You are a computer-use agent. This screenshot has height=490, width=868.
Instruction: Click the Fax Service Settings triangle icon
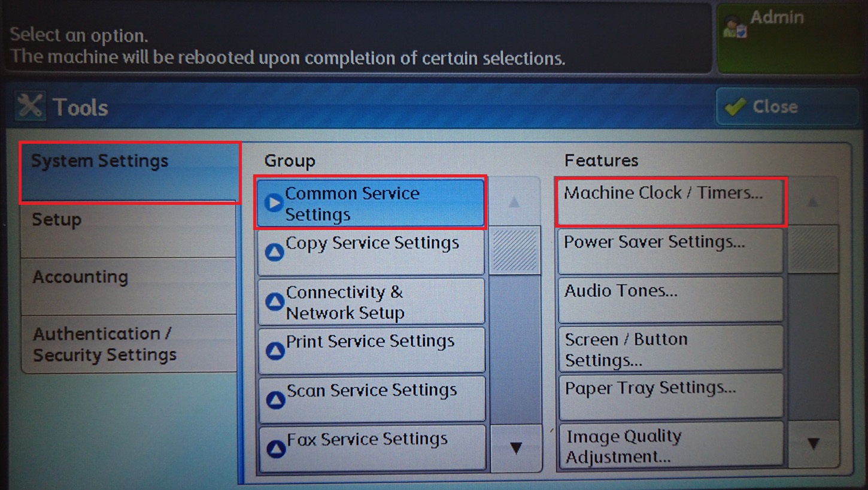tap(275, 448)
